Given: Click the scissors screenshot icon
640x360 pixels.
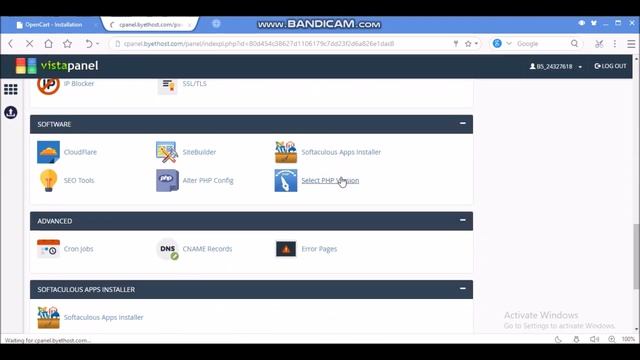Looking at the screenshot, I should 599,44.
